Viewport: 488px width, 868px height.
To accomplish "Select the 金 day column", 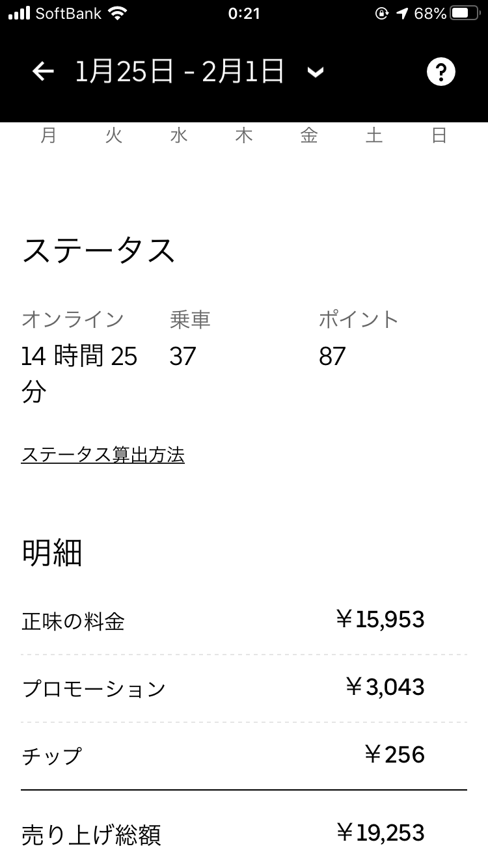I will coord(309,135).
